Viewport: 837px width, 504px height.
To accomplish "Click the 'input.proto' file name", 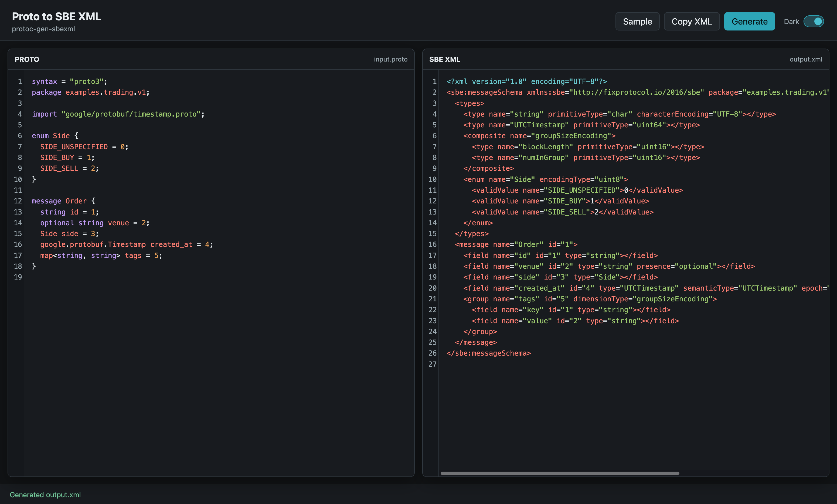I will [x=390, y=59].
